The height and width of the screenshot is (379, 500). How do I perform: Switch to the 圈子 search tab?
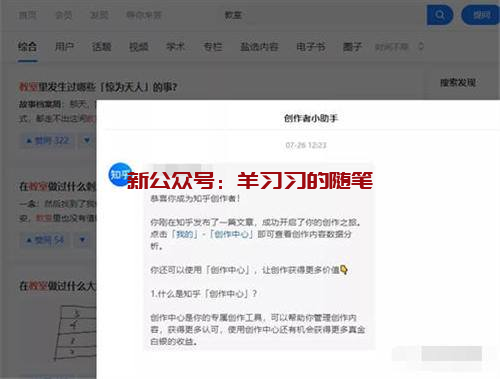pos(352,47)
